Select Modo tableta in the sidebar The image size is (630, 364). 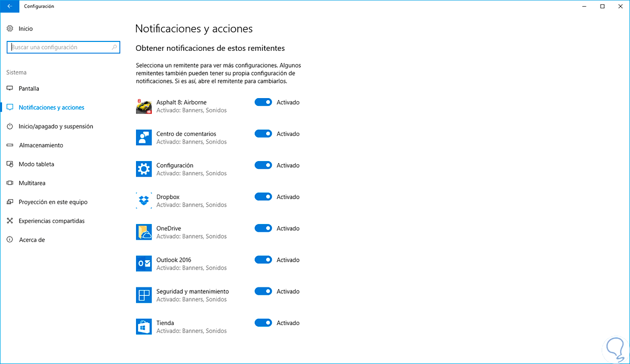click(36, 164)
